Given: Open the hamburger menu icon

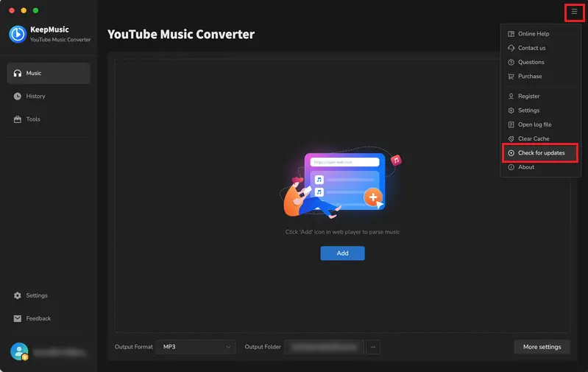Looking at the screenshot, I should (574, 12).
